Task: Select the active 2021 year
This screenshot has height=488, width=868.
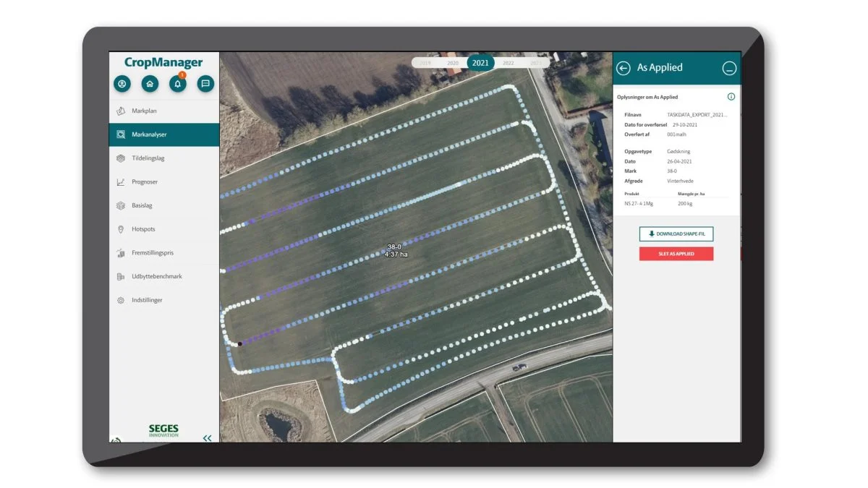Action: tap(480, 63)
